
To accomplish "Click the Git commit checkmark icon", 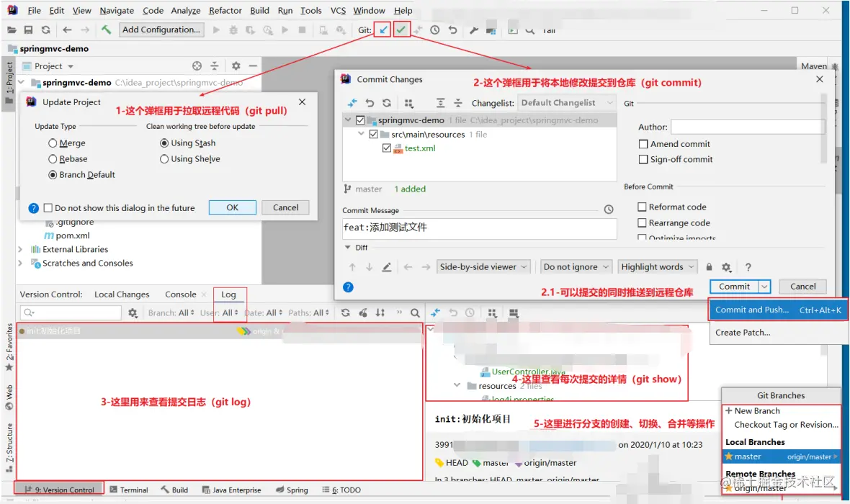I will [401, 30].
